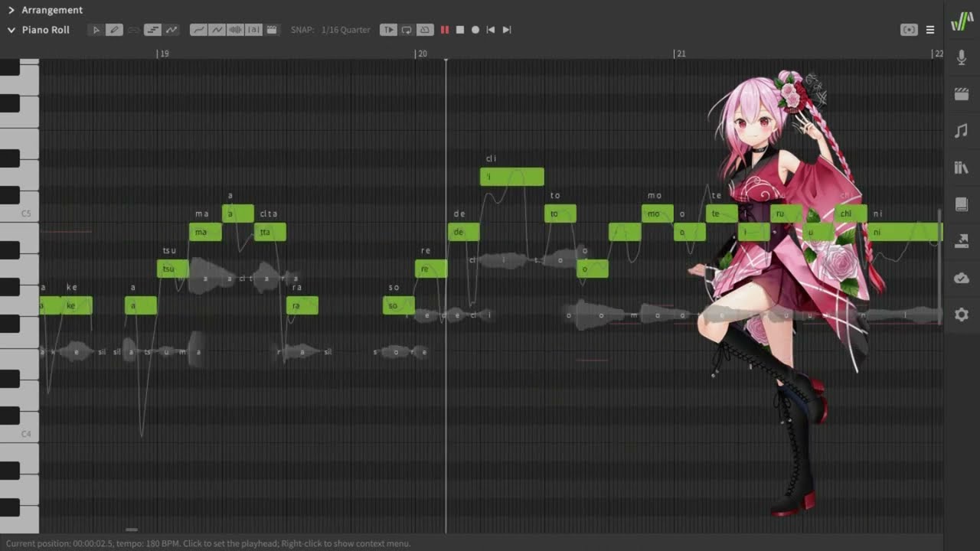980x551 pixels.
Task: Select the pencil draw tool
Action: 114,30
